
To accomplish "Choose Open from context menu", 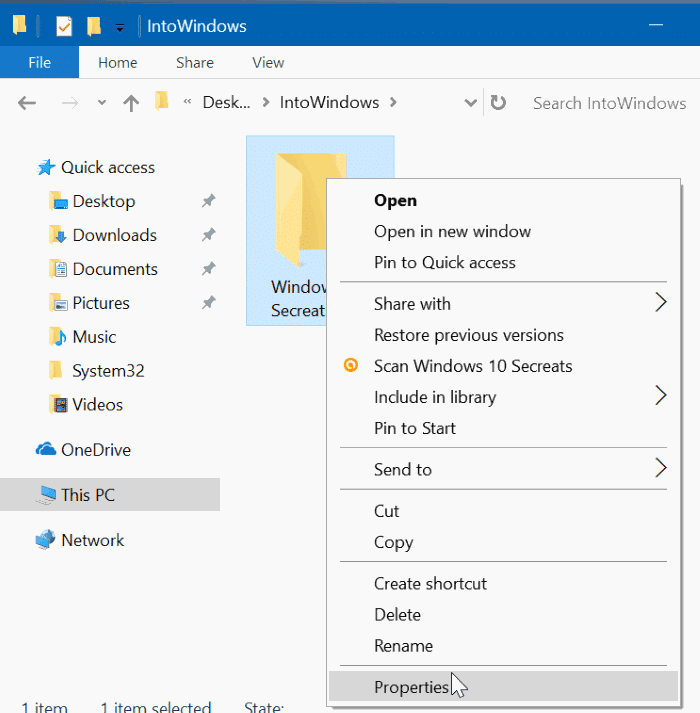I will (x=395, y=201).
